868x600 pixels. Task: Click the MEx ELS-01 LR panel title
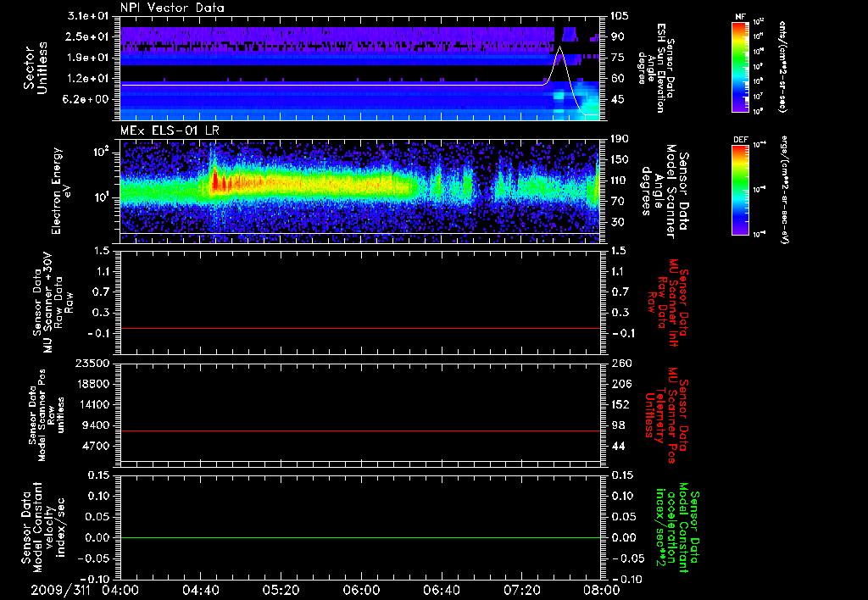pos(168,128)
